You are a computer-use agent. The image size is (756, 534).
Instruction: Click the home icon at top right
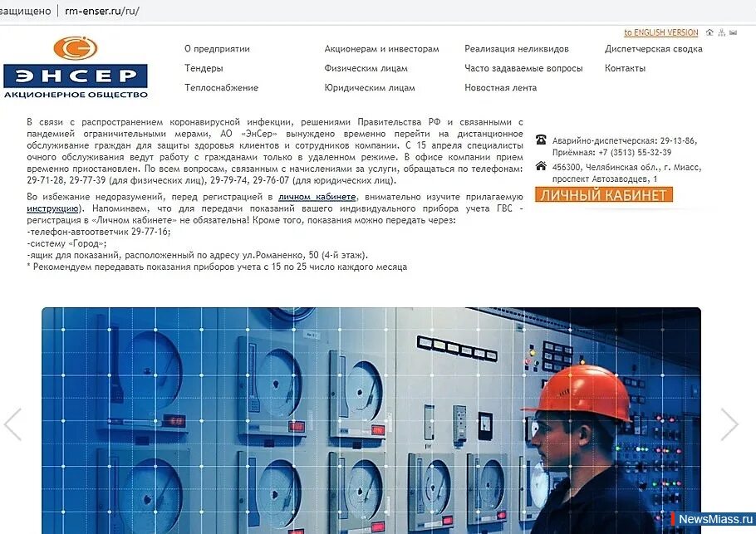pyautogui.click(x=709, y=32)
